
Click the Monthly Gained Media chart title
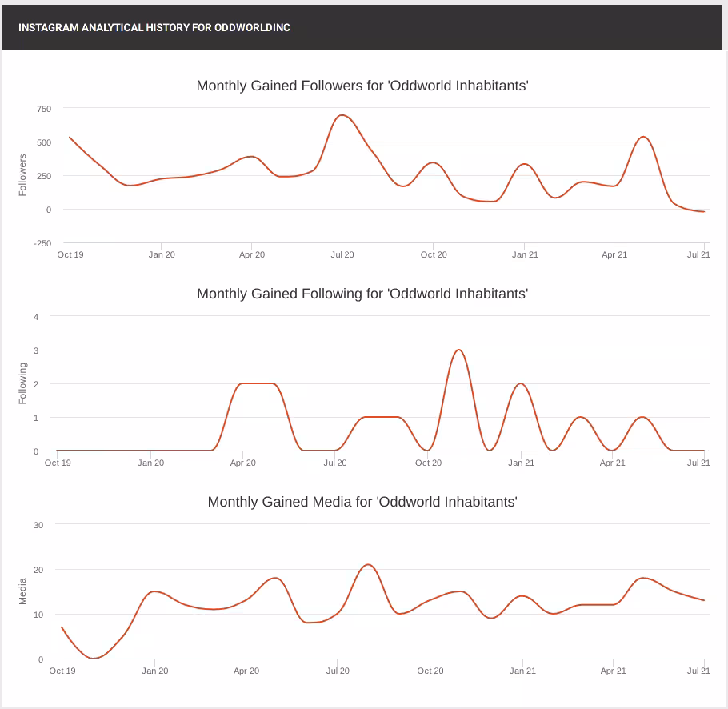click(362, 502)
